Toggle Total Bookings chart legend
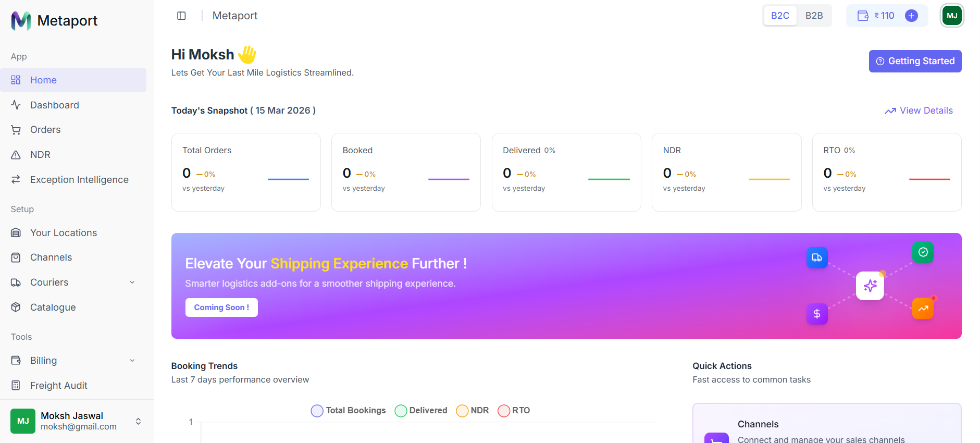 click(349, 411)
